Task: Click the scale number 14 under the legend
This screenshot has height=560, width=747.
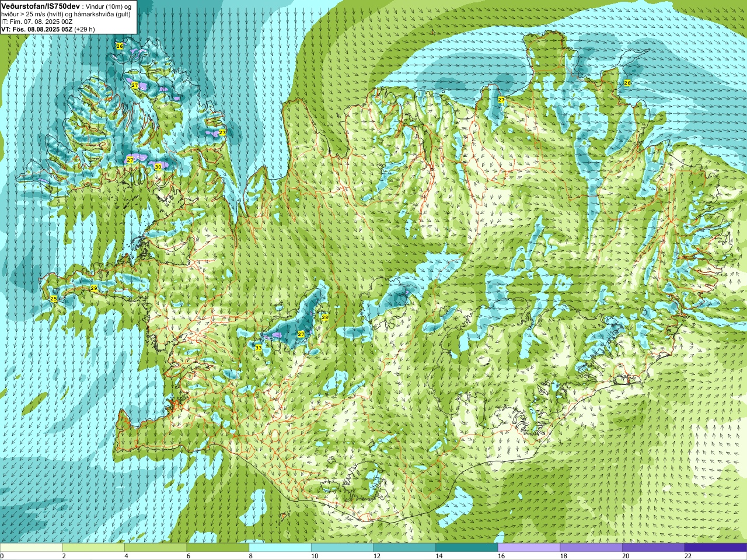Action: (439, 556)
